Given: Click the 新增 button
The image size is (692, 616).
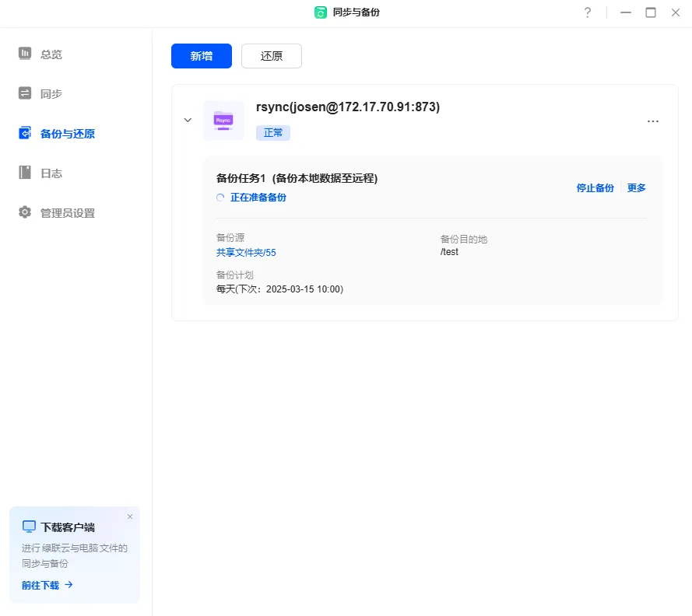Looking at the screenshot, I should click(202, 56).
